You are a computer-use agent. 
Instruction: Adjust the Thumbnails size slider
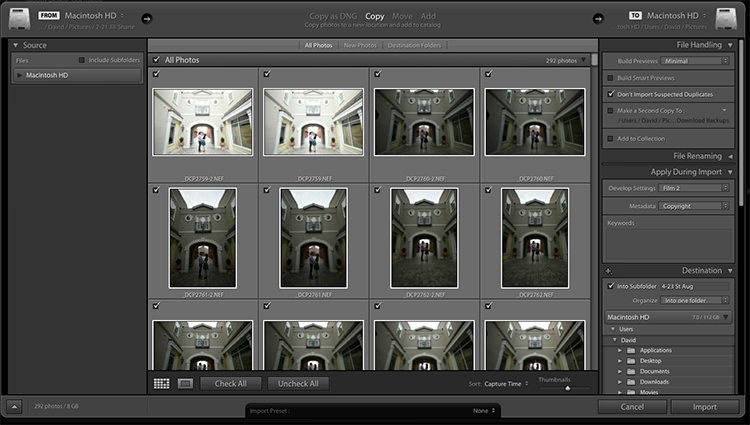tap(567, 388)
